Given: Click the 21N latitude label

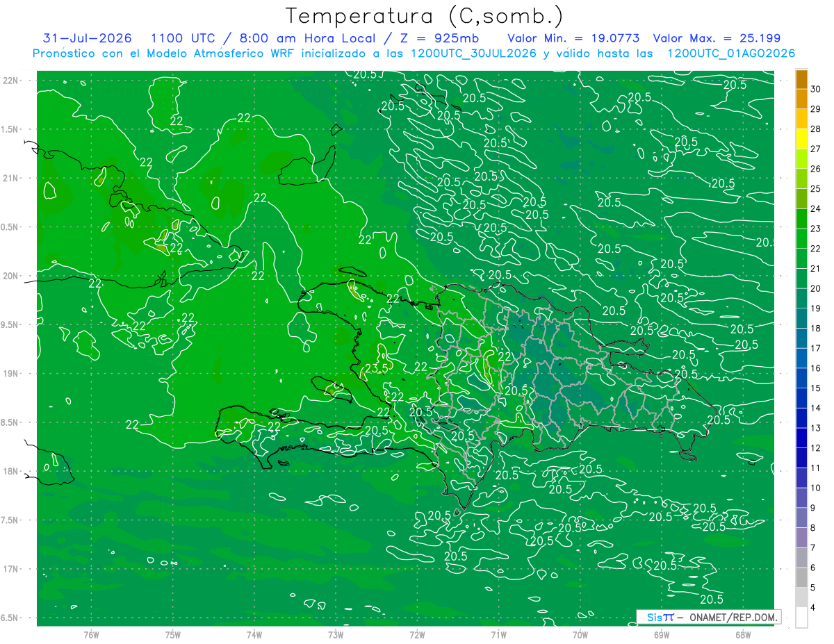Looking at the screenshot, I should 11,178.
